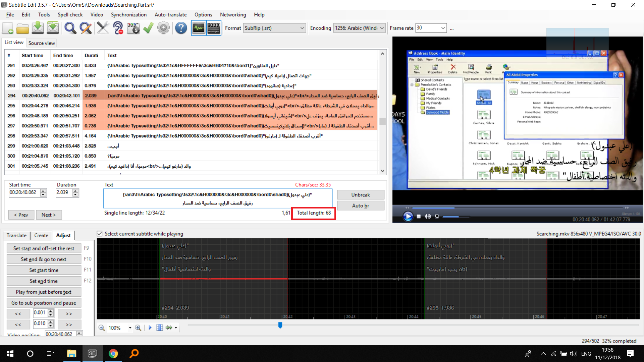Open Help blue question mark icon

point(181,28)
